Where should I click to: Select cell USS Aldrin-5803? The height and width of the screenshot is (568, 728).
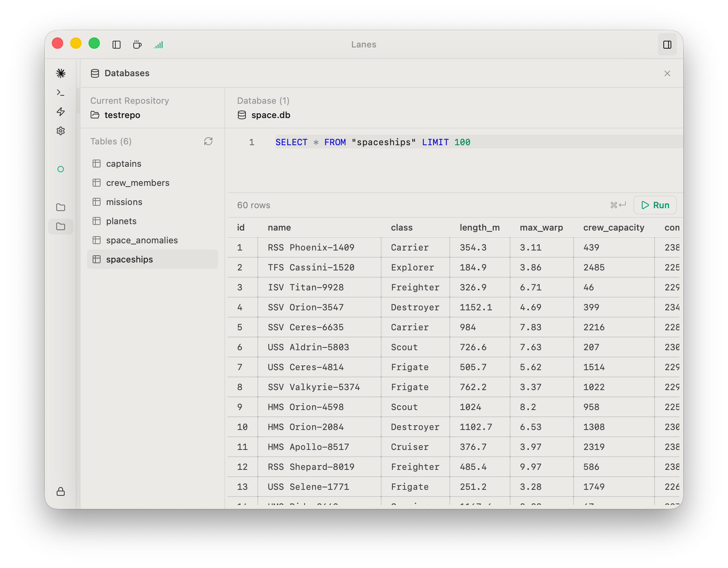point(319,347)
